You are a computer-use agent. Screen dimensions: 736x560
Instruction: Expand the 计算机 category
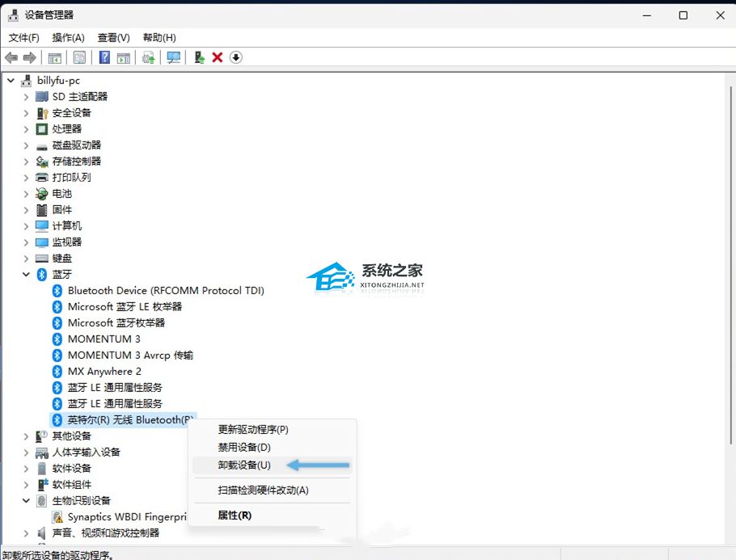(26, 226)
